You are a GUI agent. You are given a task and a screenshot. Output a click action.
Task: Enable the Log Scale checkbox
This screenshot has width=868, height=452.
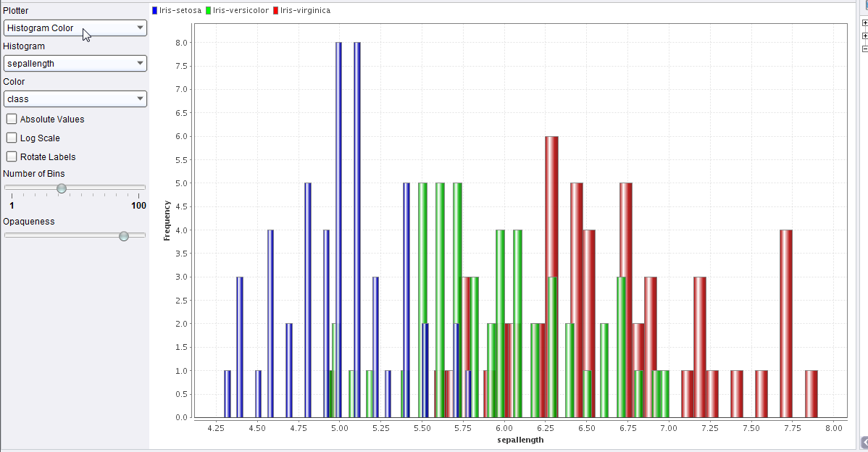[x=12, y=138]
